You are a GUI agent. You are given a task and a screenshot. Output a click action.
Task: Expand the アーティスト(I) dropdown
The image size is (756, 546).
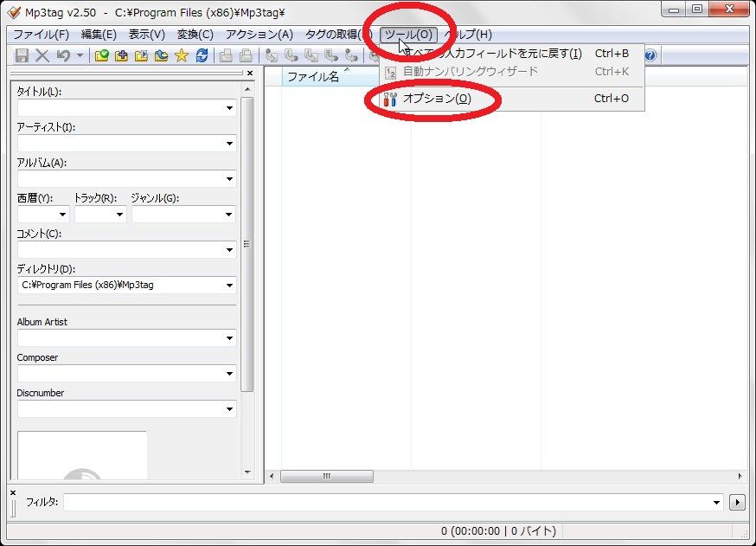click(x=229, y=144)
